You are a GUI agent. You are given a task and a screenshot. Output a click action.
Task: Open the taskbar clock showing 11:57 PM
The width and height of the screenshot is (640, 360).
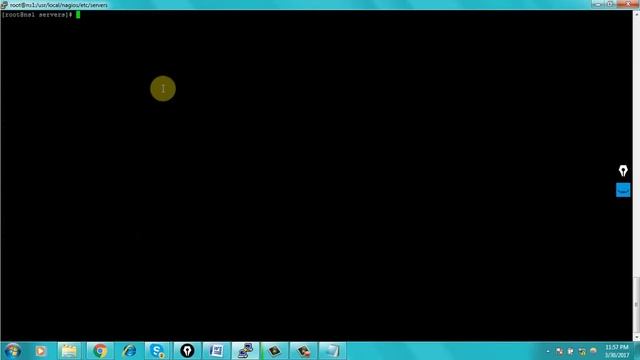tap(617, 351)
